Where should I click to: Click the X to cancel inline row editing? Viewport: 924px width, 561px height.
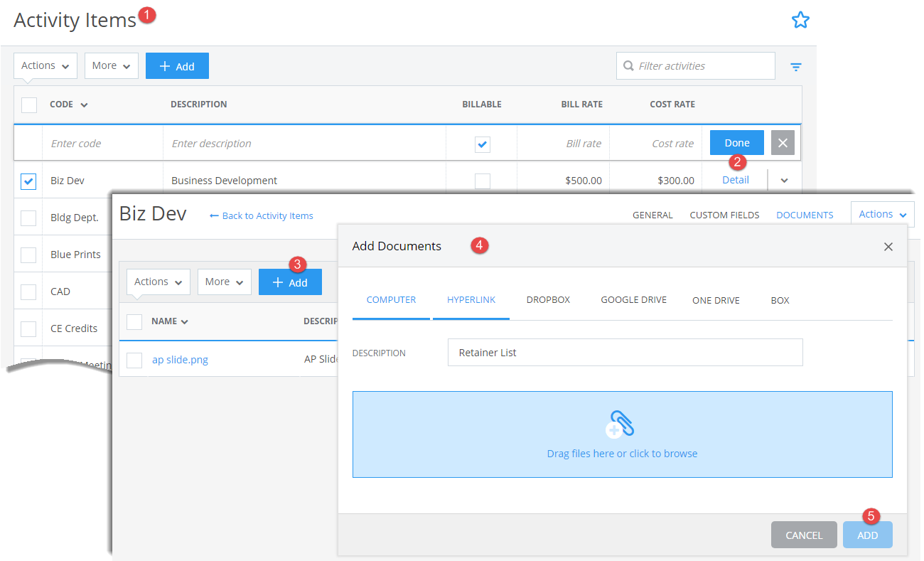tap(783, 142)
